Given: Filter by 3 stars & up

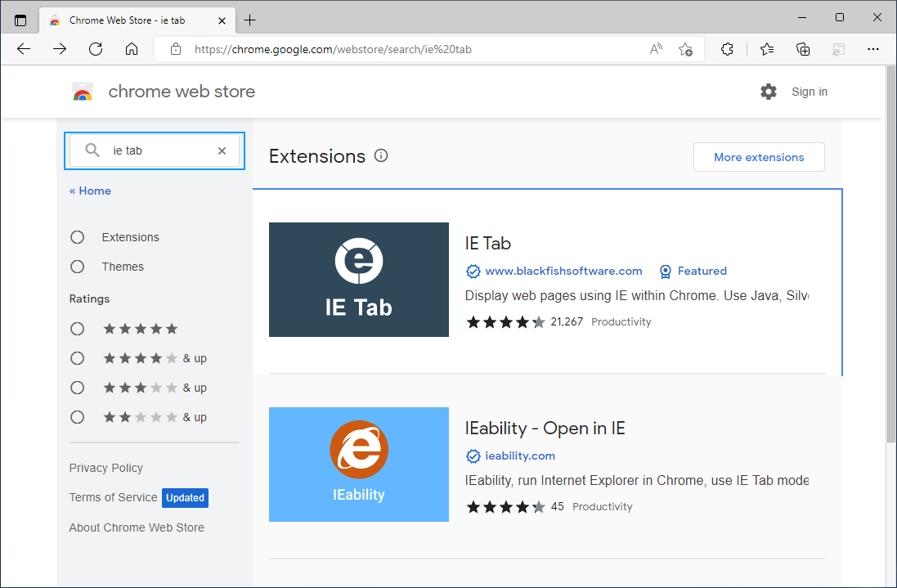Looking at the screenshot, I should pyautogui.click(x=78, y=388).
